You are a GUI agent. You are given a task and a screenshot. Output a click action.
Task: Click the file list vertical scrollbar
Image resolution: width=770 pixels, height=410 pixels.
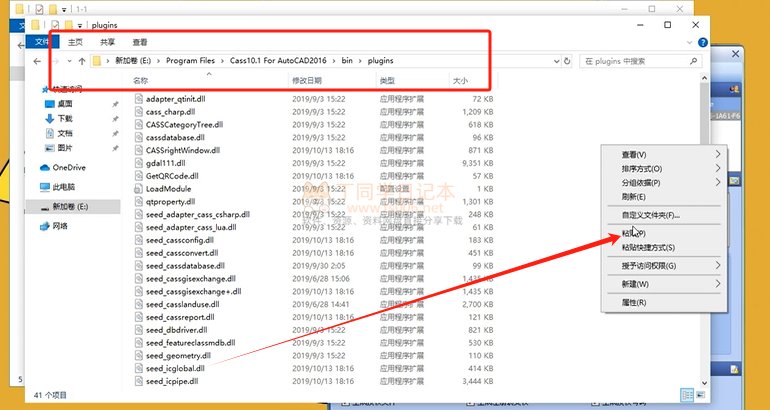pyautogui.click(x=704, y=231)
